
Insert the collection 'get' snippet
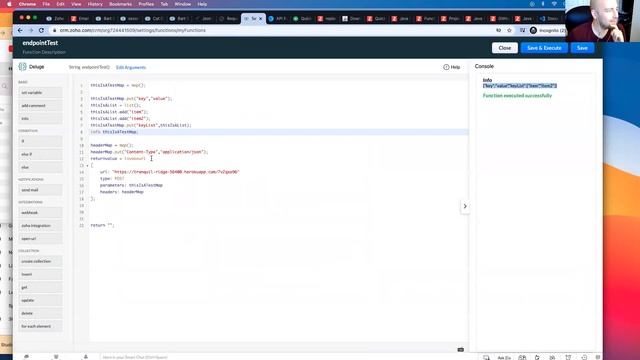click(40, 287)
